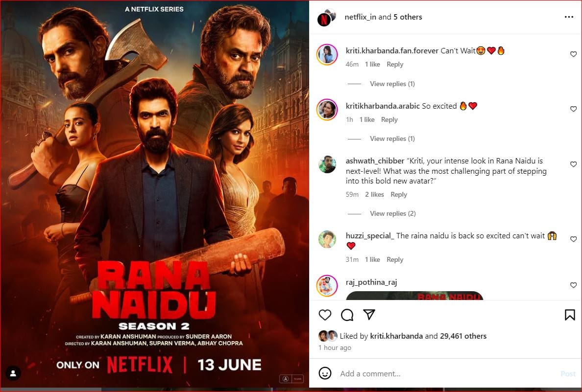Like kritikharbanda.arabic's comment heart
Screen dimensions: 582x392
[573, 109]
